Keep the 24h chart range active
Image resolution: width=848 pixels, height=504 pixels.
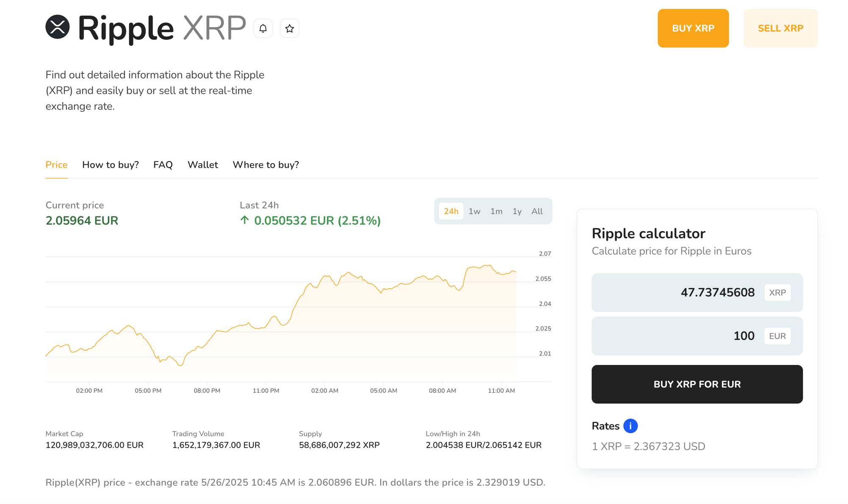pos(451,211)
